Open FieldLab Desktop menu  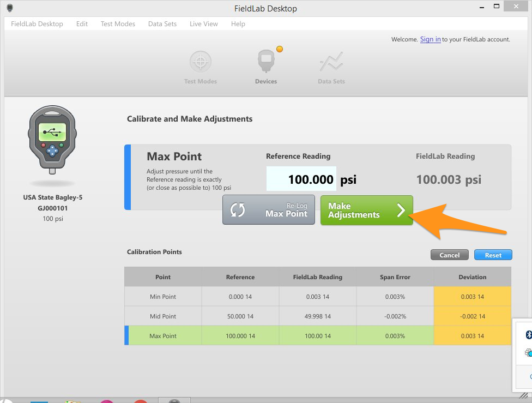[37, 24]
